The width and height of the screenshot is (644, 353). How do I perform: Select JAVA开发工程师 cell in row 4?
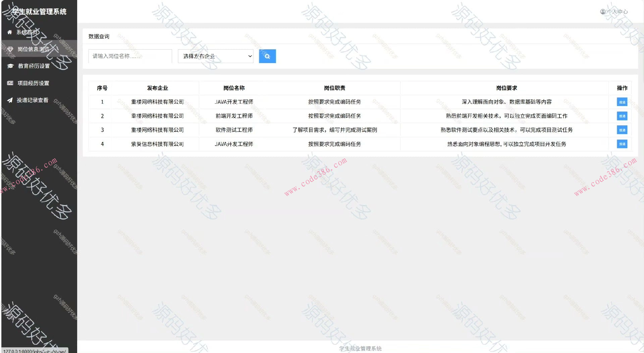234,144
